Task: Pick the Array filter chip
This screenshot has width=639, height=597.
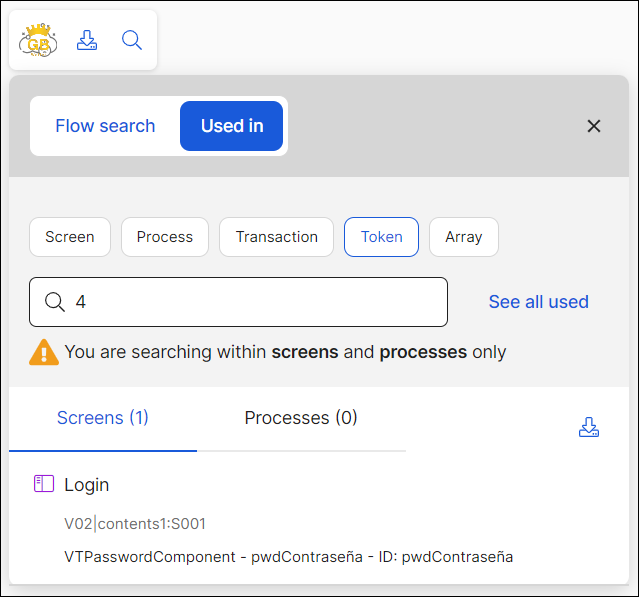Action: [464, 237]
